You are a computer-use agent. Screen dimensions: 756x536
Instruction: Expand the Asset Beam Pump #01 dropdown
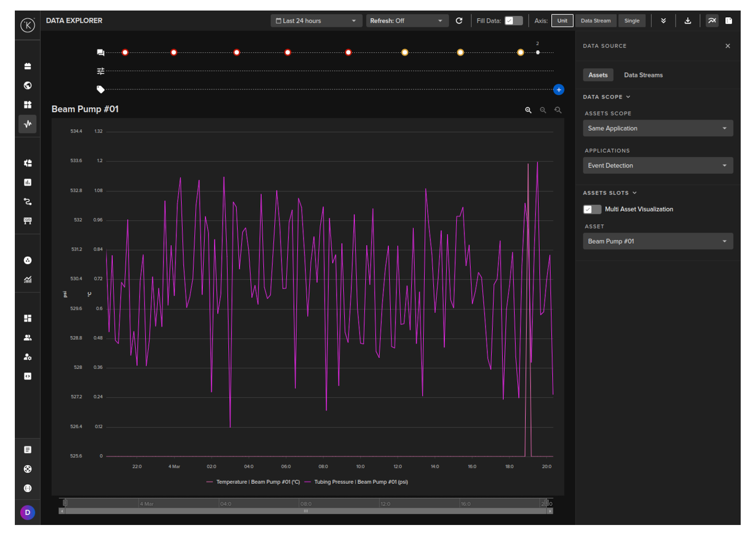tap(657, 241)
